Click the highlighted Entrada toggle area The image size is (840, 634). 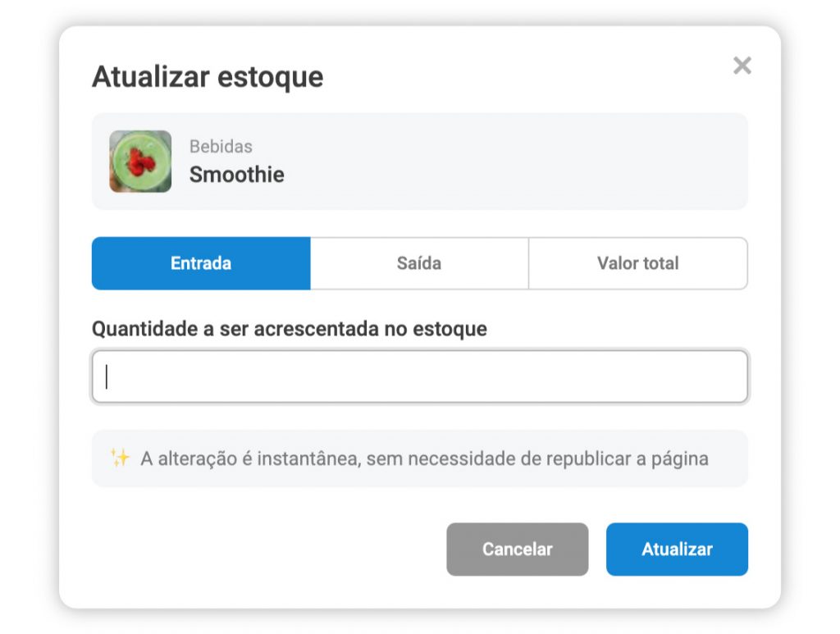click(201, 263)
